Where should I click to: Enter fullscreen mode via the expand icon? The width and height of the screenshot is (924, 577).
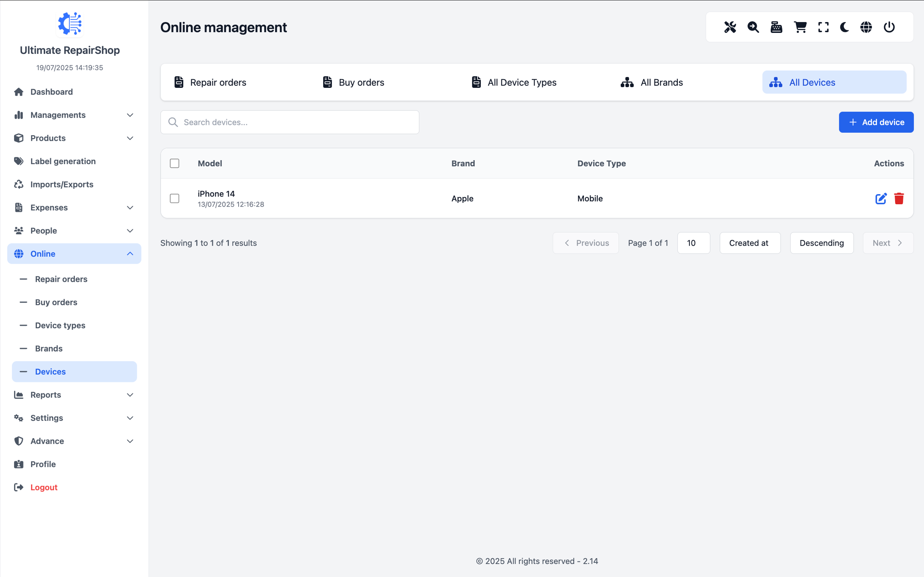[x=823, y=27]
